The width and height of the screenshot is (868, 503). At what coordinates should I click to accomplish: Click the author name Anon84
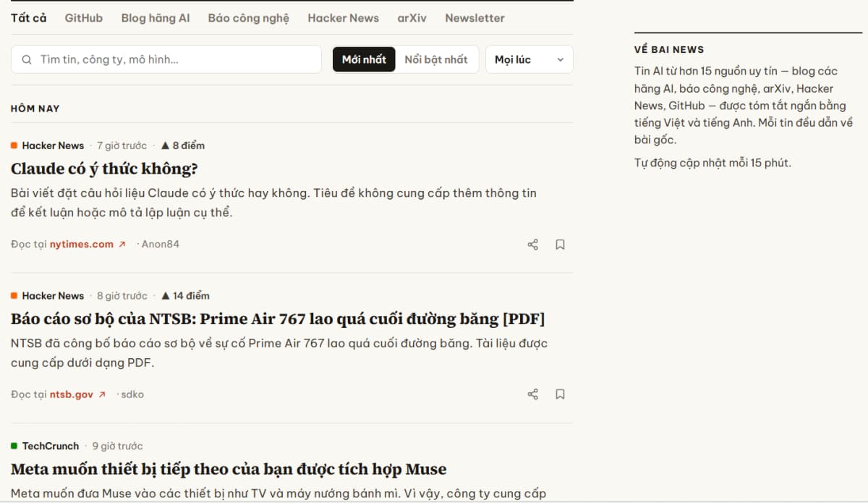point(161,245)
